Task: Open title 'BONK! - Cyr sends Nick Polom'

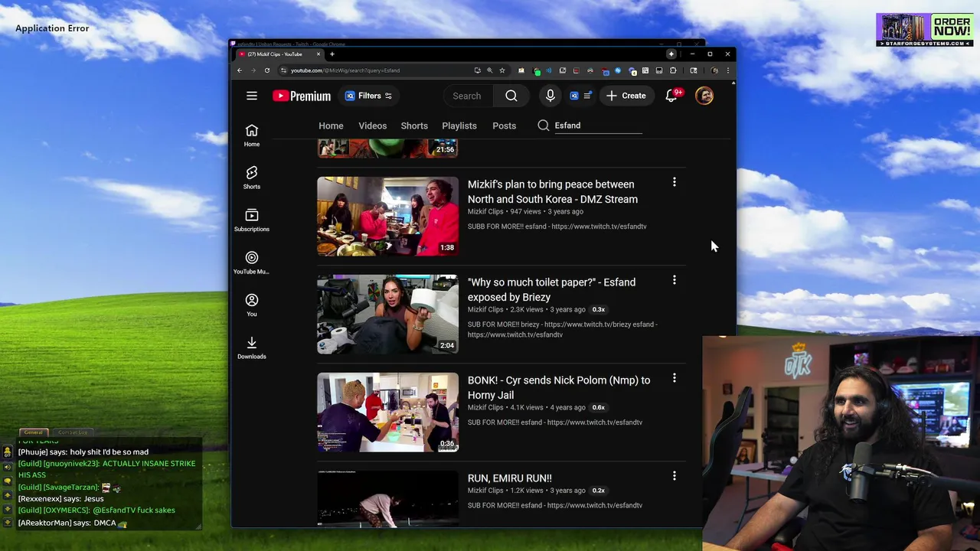Action: pyautogui.click(x=559, y=387)
